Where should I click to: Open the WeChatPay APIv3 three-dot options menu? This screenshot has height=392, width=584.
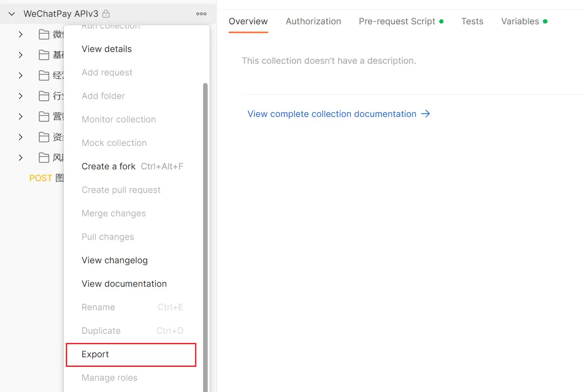[201, 14]
